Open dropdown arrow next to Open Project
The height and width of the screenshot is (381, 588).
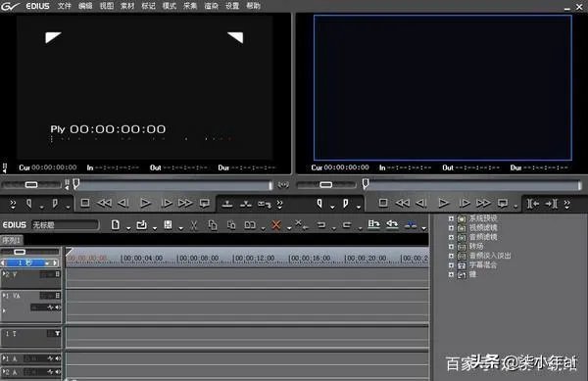tap(155, 228)
